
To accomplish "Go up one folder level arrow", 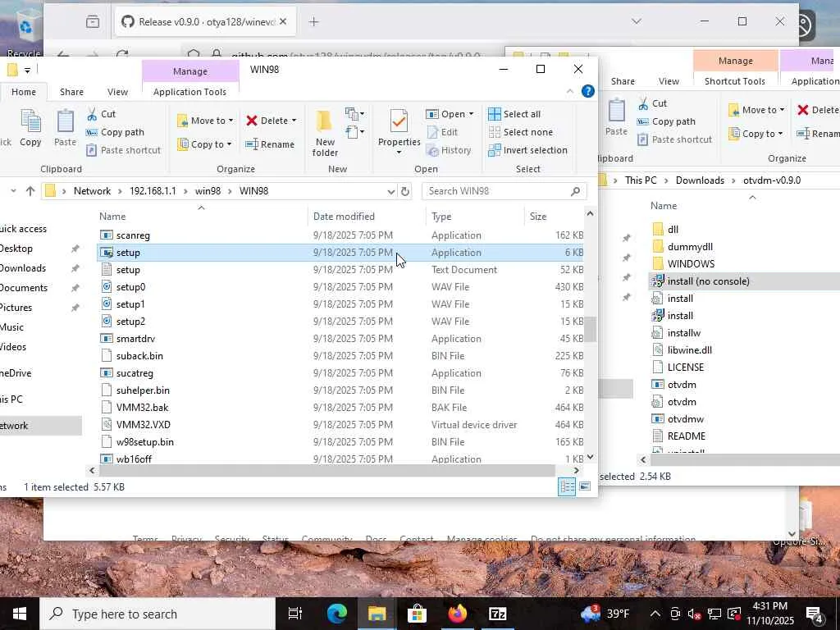I will 30,191.
